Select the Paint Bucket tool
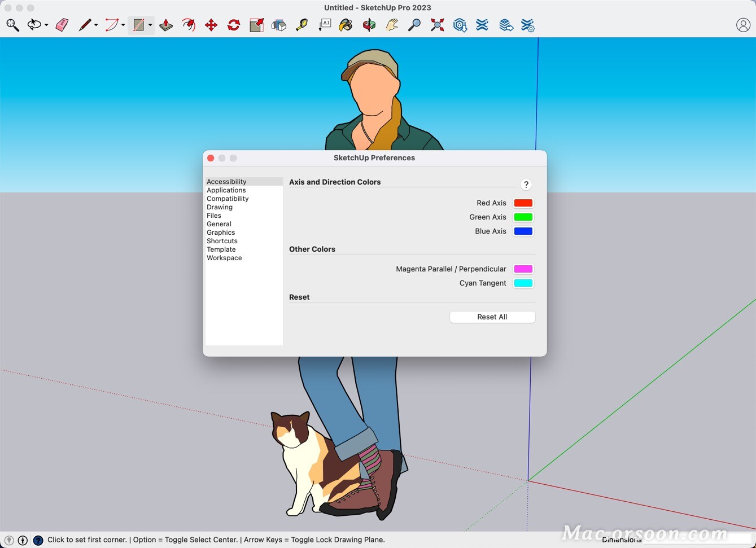This screenshot has width=756, height=548. tap(346, 25)
